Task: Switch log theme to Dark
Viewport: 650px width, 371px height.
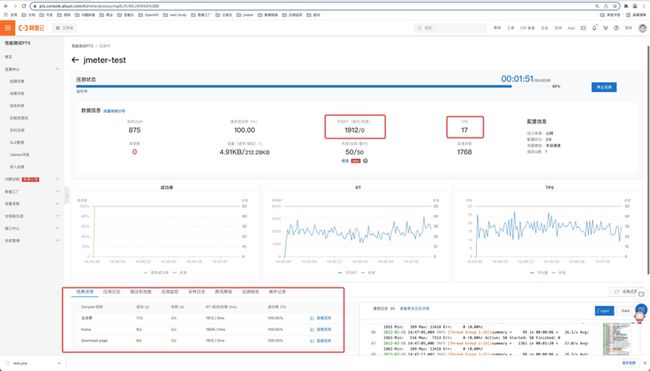Action: [626, 310]
